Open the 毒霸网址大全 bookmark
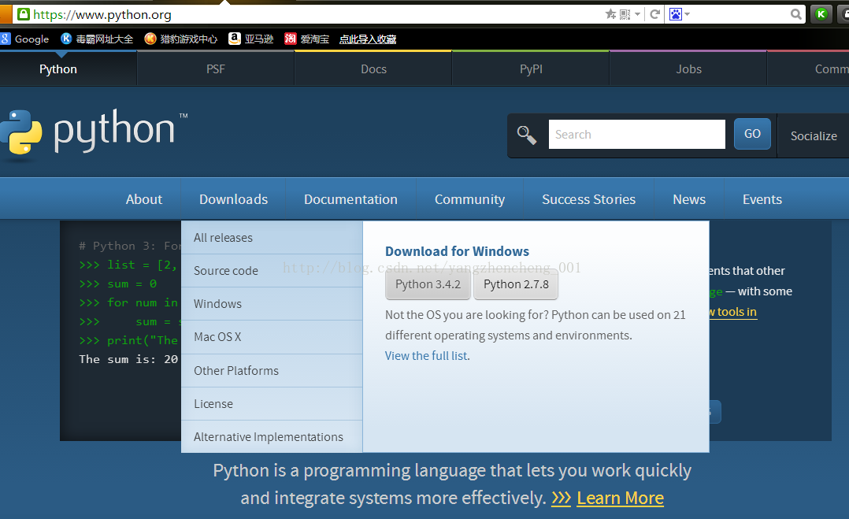Viewport: 849px width, 519px height. click(x=97, y=39)
